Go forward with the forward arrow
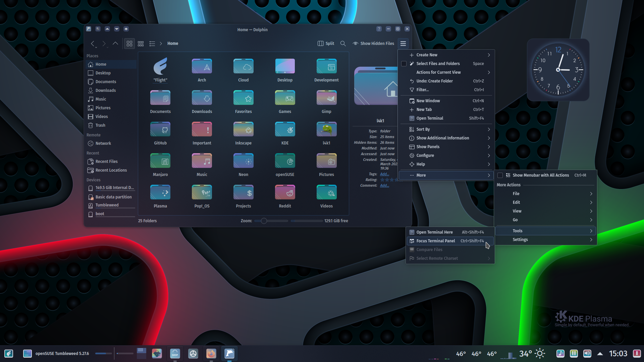Image resolution: width=644 pixels, height=362 pixels. [104, 44]
